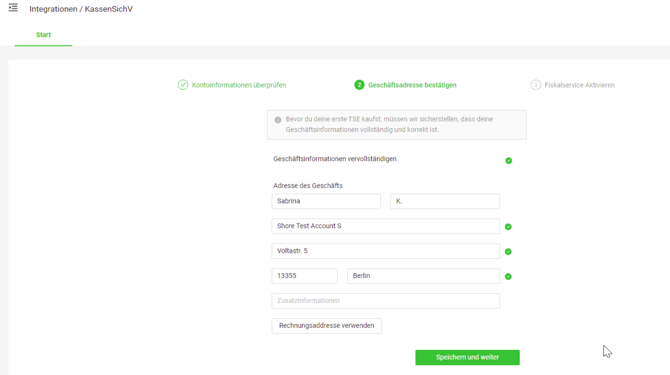The width and height of the screenshot is (670, 375).
Task: Click the postal code field 13355
Action: (x=305, y=276)
